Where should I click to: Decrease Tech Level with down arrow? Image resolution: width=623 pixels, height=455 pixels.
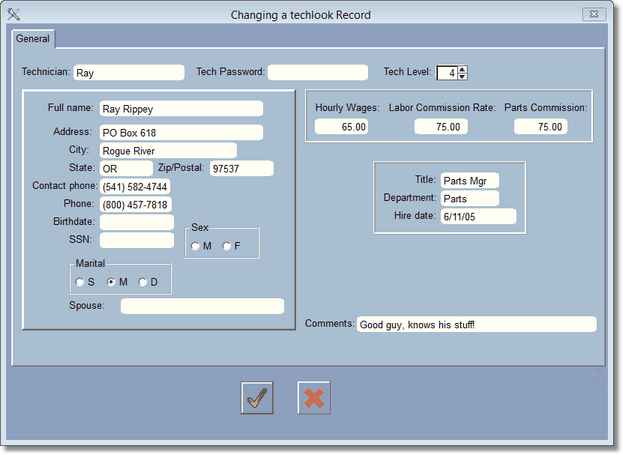coord(463,76)
